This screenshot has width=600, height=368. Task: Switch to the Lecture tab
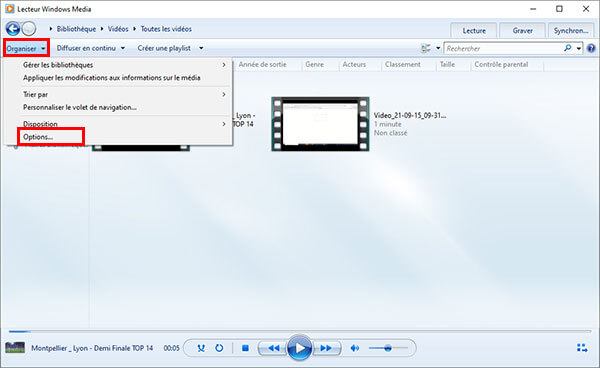tap(474, 31)
